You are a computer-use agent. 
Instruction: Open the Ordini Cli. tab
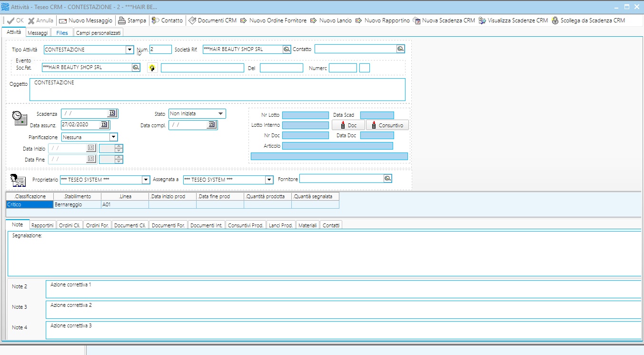pos(69,225)
